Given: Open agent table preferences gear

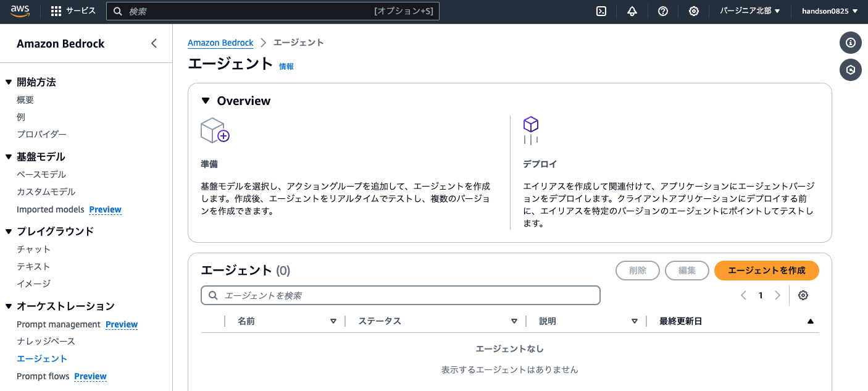Looking at the screenshot, I should tap(803, 295).
